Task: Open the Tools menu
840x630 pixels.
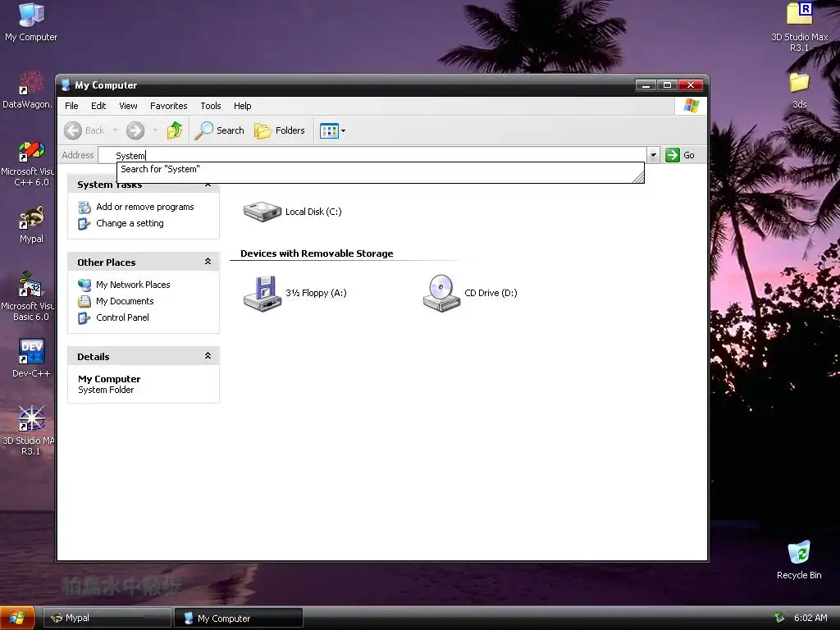Action: (211, 106)
